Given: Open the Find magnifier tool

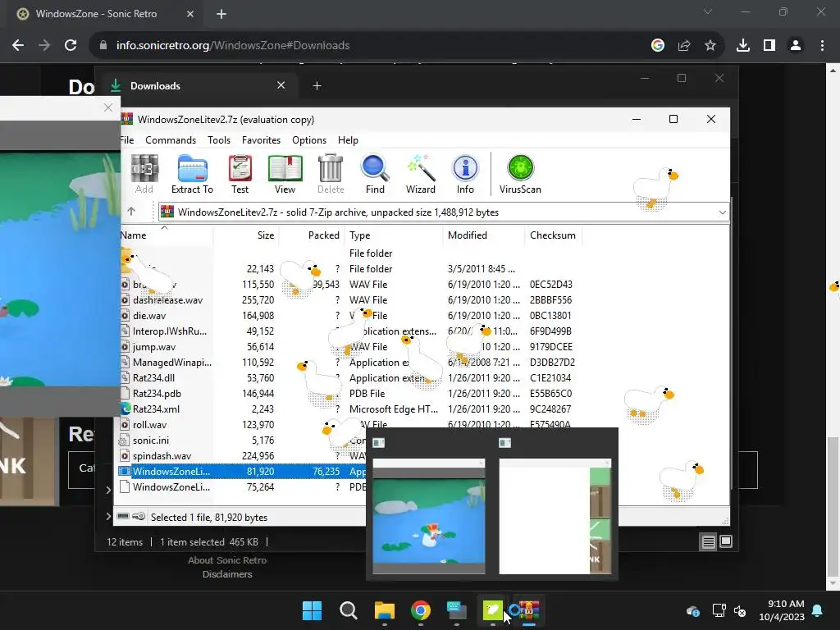Looking at the screenshot, I should 375,174.
